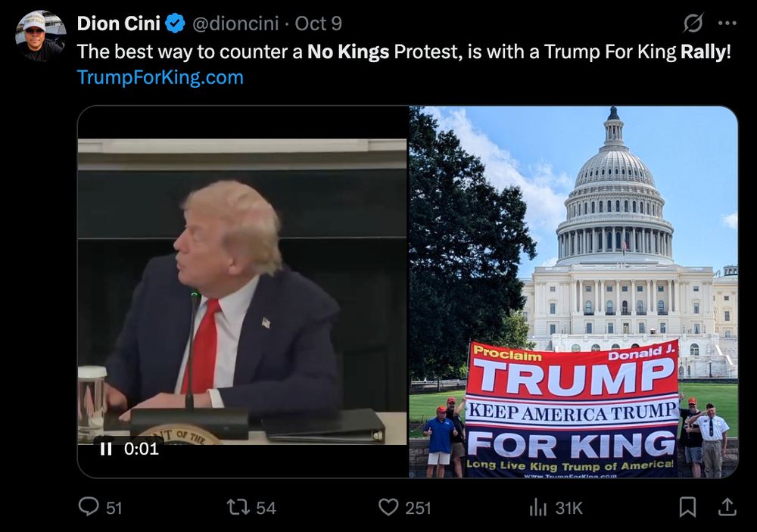The image size is (757, 532).
Task: Click the 251 likes count
Action: [x=418, y=508]
